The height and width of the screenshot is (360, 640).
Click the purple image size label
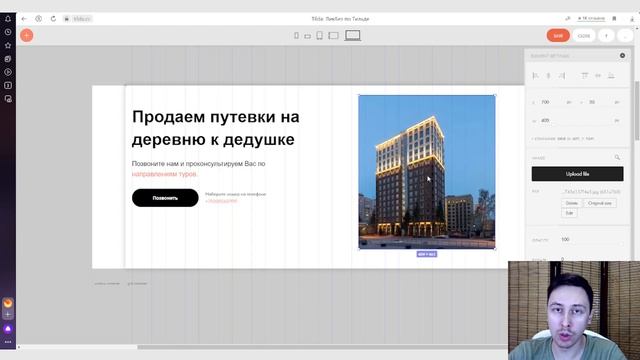tap(427, 254)
